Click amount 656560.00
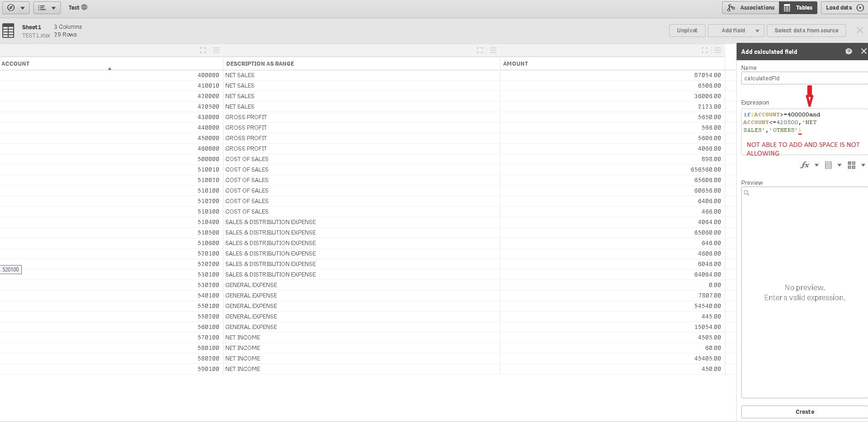Screen dimensions: 868x422 pyautogui.click(x=706, y=170)
